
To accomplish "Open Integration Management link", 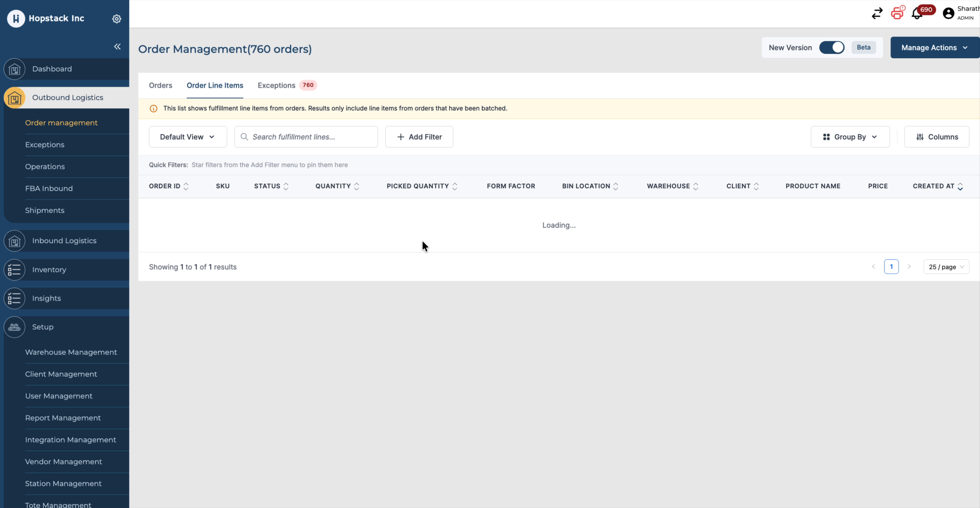I will point(70,440).
